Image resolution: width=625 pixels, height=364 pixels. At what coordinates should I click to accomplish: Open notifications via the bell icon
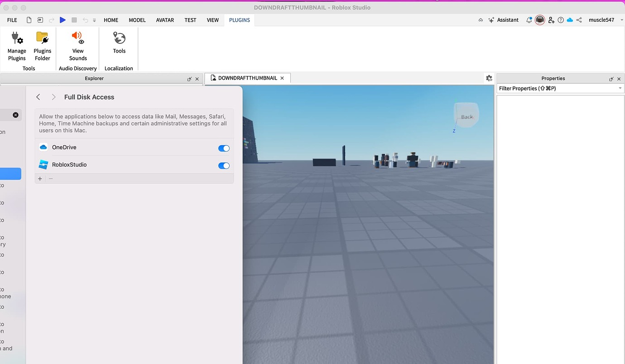point(528,20)
